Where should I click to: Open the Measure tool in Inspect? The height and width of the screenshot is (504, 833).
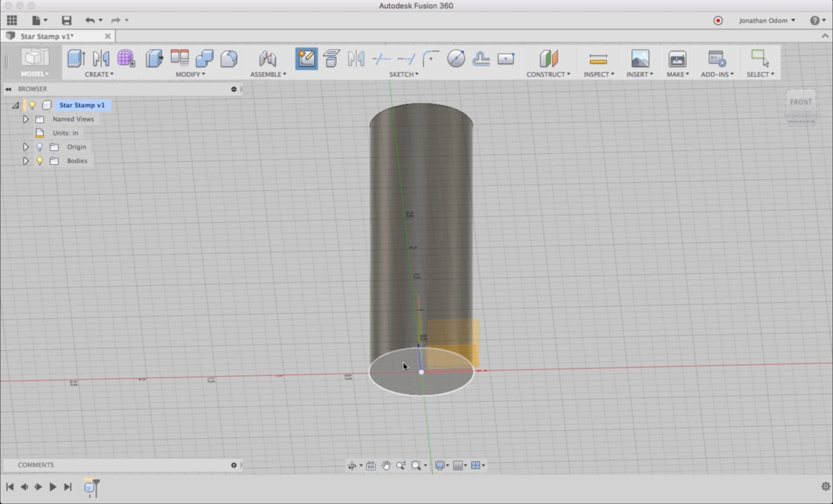[598, 59]
